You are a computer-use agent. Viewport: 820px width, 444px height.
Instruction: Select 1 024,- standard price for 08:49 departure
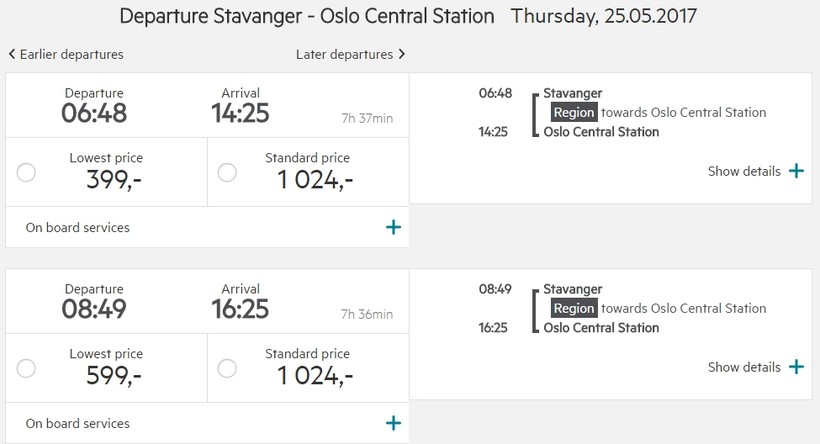click(227, 368)
